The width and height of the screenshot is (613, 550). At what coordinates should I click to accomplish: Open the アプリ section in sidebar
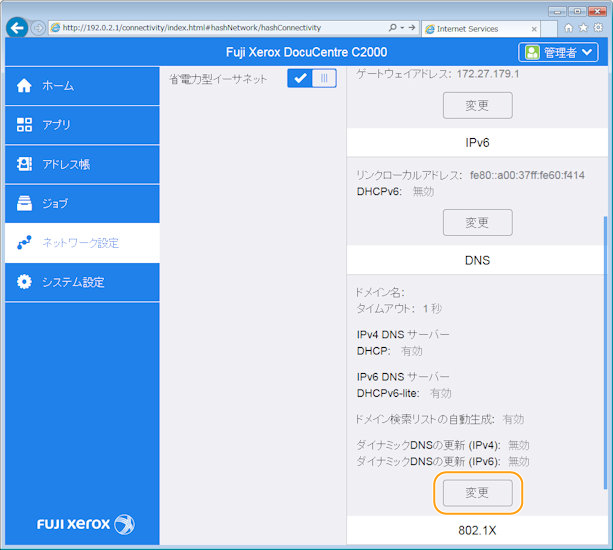click(x=80, y=125)
